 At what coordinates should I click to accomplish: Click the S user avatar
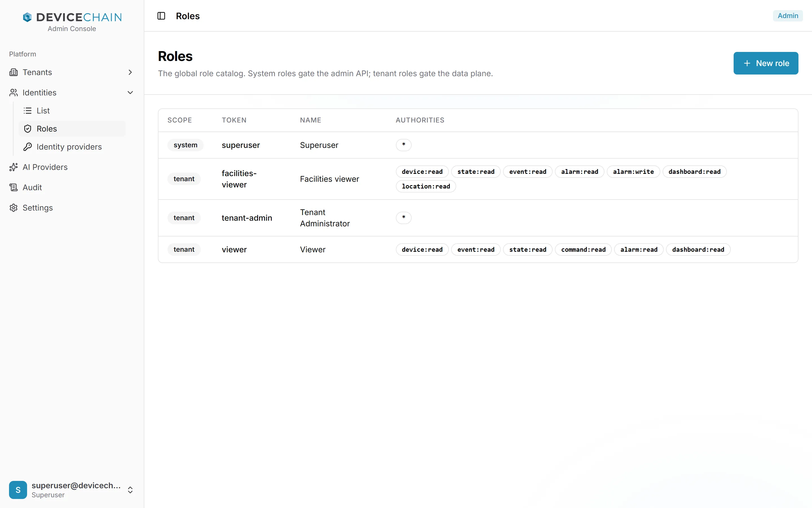click(18, 490)
